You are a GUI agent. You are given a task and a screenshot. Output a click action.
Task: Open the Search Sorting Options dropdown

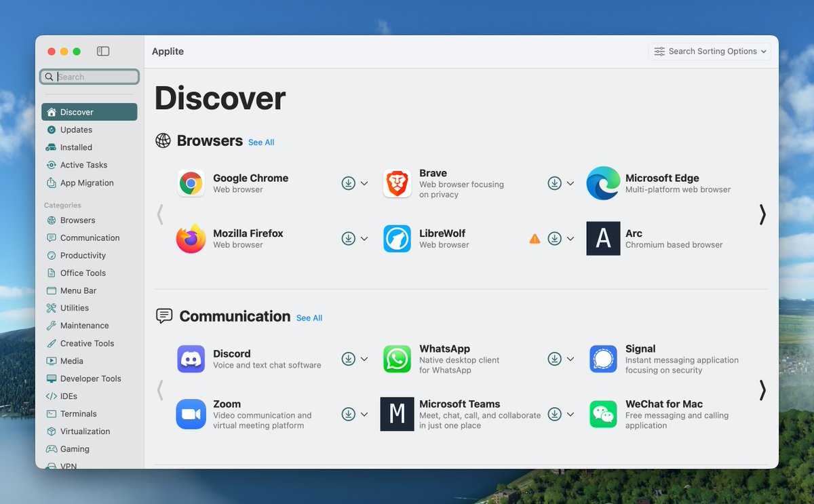[x=710, y=52]
